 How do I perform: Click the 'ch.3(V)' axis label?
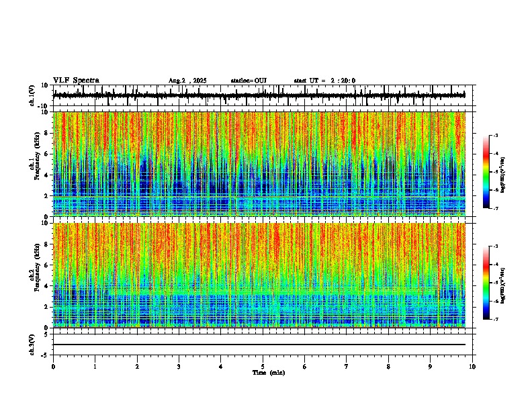coord(32,345)
